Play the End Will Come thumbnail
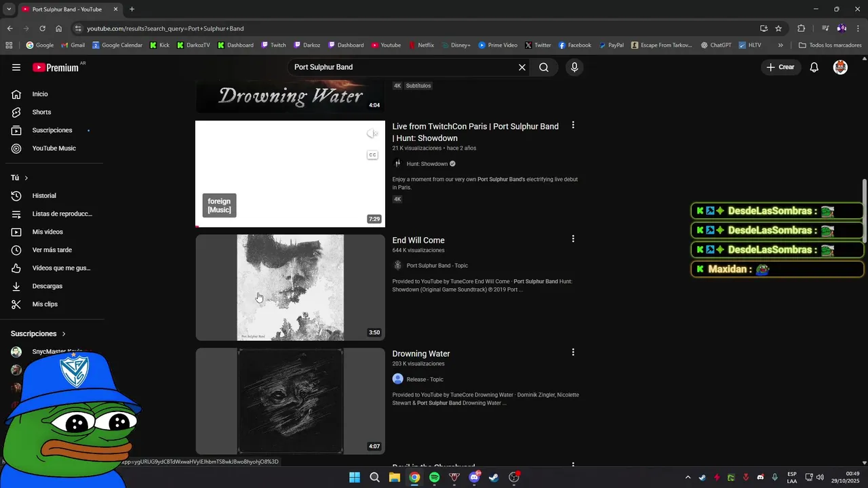The height and width of the screenshot is (488, 868). tap(290, 287)
